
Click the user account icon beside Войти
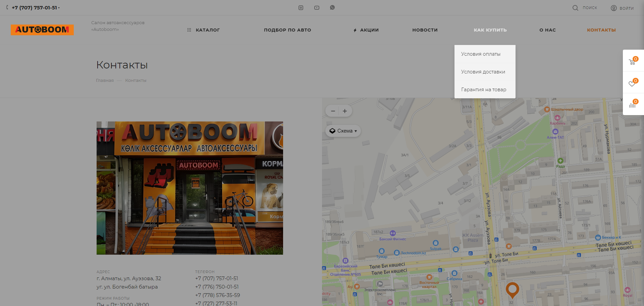coord(614,8)
